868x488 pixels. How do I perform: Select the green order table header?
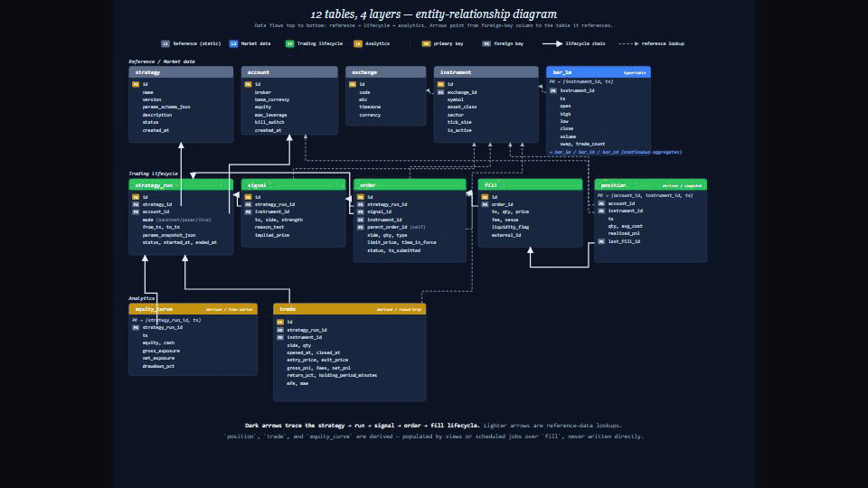410,184
